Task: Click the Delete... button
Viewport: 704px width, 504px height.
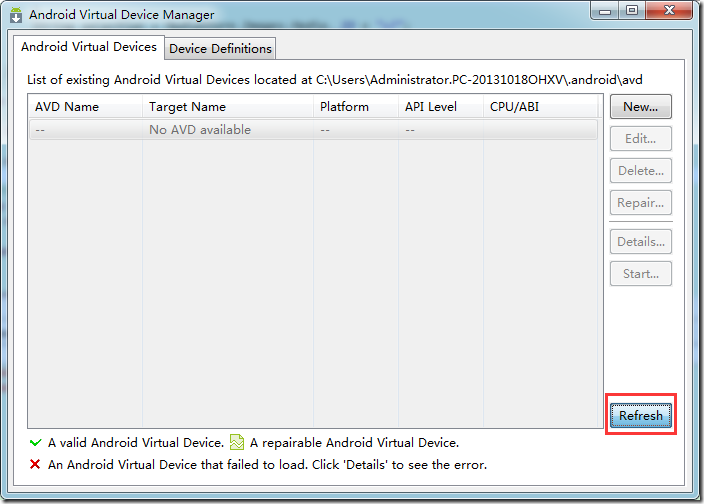Action: tap(640, 171)
